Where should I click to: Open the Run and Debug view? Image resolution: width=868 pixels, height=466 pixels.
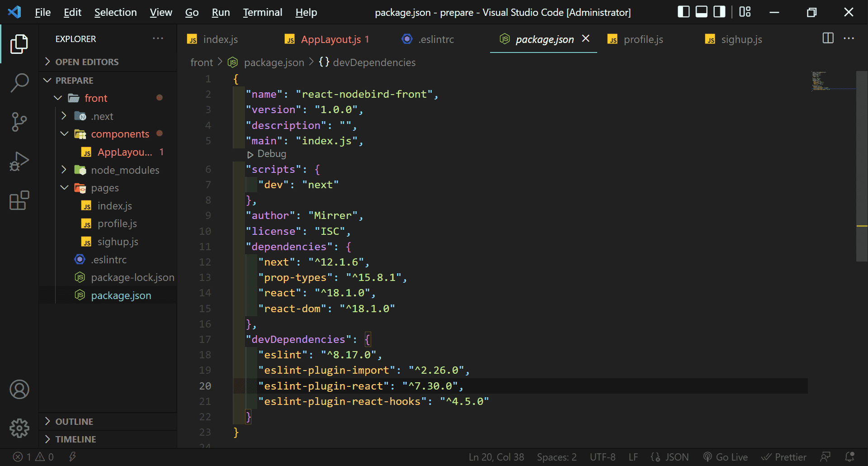19,162
